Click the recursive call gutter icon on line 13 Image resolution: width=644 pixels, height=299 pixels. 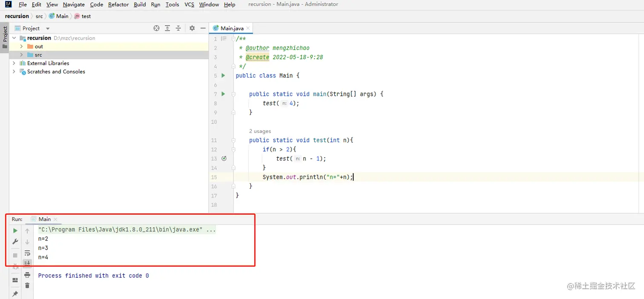pyautogui.click(x=224, y=158)
